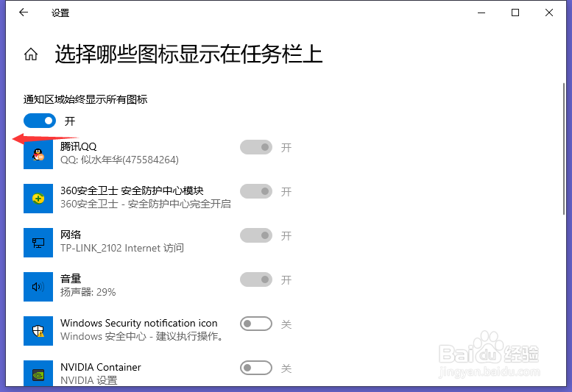Open Settings home via the house icon
Screen dimensions: 572x392
pyautogui.click(x=31, y=54)
